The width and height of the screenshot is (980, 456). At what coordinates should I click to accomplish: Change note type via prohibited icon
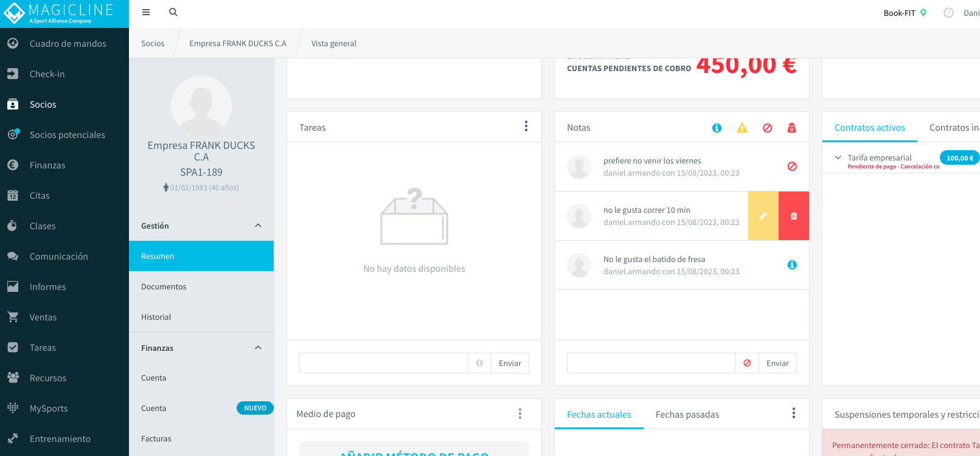coord(747,363)
